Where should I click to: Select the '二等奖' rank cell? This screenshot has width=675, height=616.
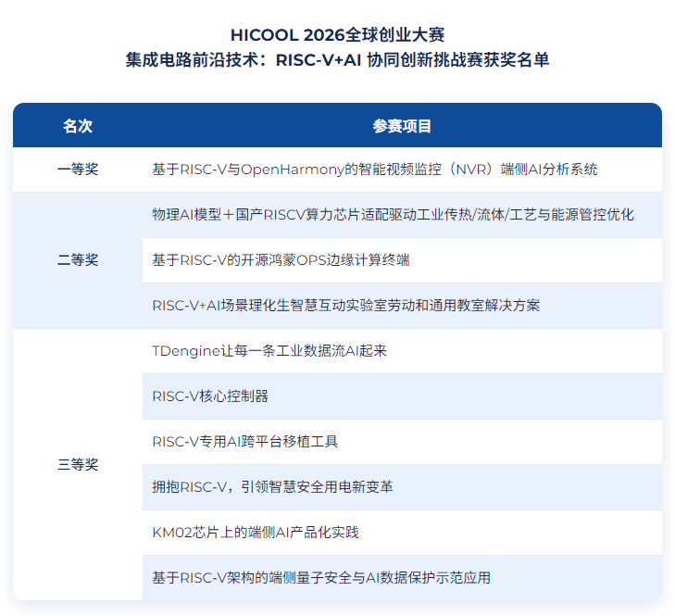coord(78,260)
